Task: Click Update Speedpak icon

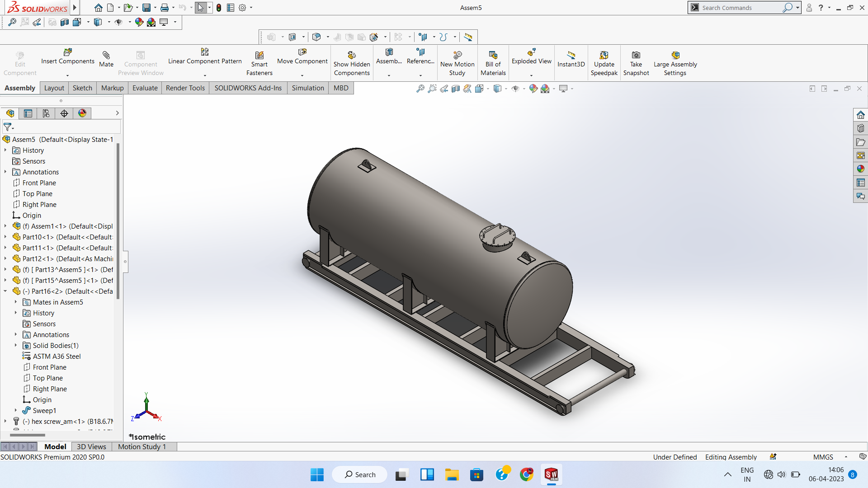Action: point(604,55)
